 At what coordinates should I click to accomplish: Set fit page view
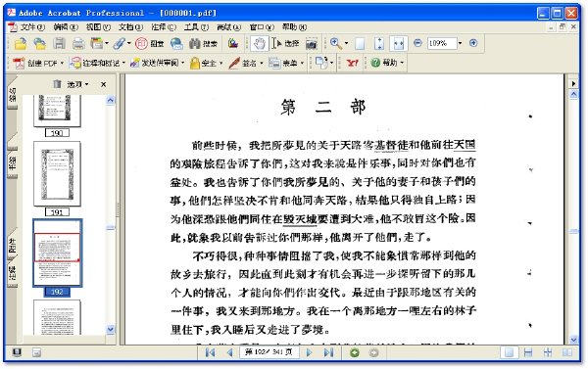pyautogui.click(x=379, y=44)
